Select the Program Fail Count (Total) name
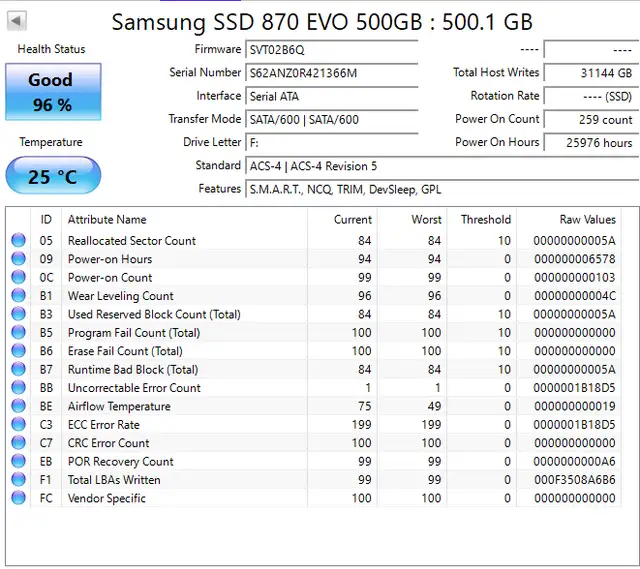Viewport: 640px width, 569px height. point(134,333)
